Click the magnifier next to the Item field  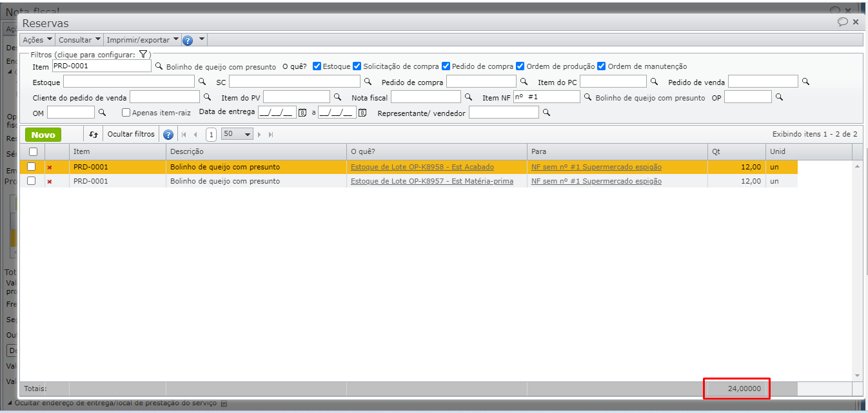tap(159, 66)
